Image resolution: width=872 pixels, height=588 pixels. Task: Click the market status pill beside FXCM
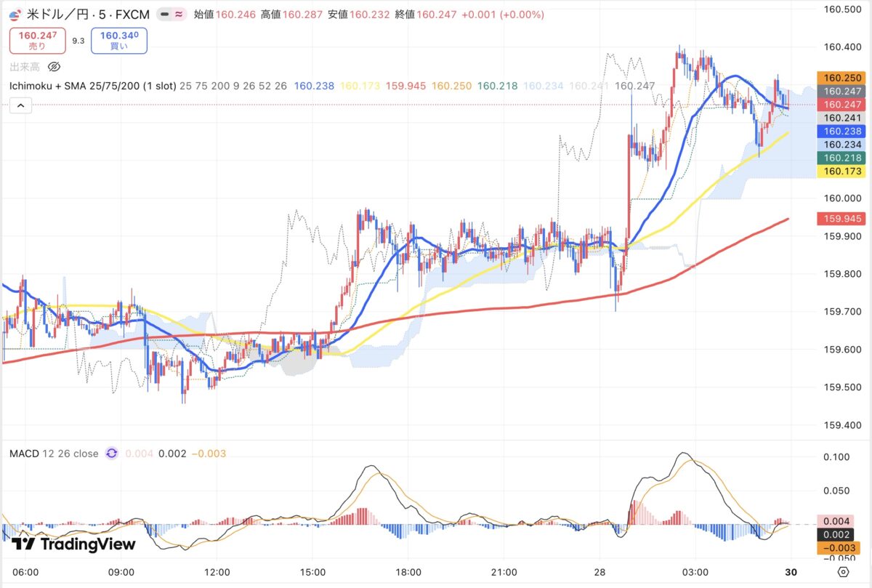pos(171,15)
